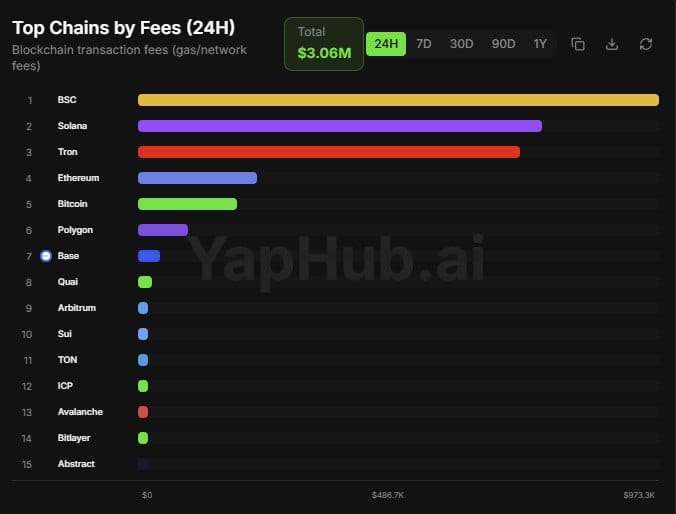Screen dimensions: 676x514
Task: Click the Quai chain label
Action: click(68, 282)
